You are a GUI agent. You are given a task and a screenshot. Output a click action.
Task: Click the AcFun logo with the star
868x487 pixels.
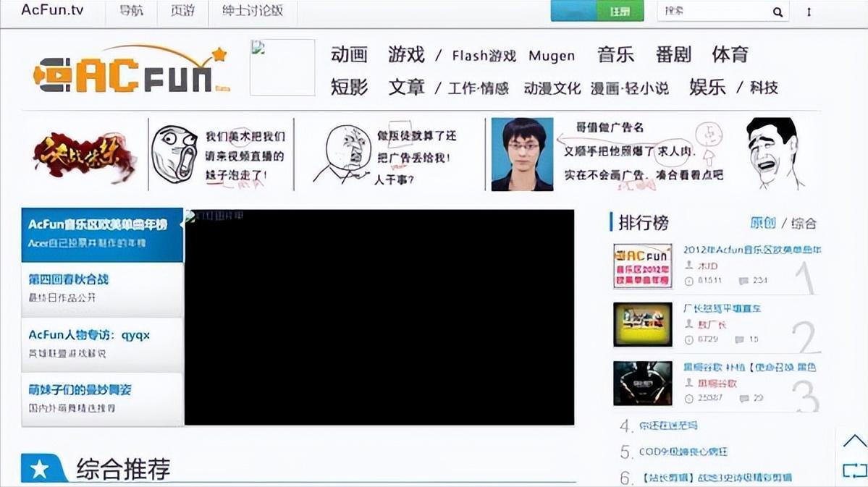tap(131, 69)
